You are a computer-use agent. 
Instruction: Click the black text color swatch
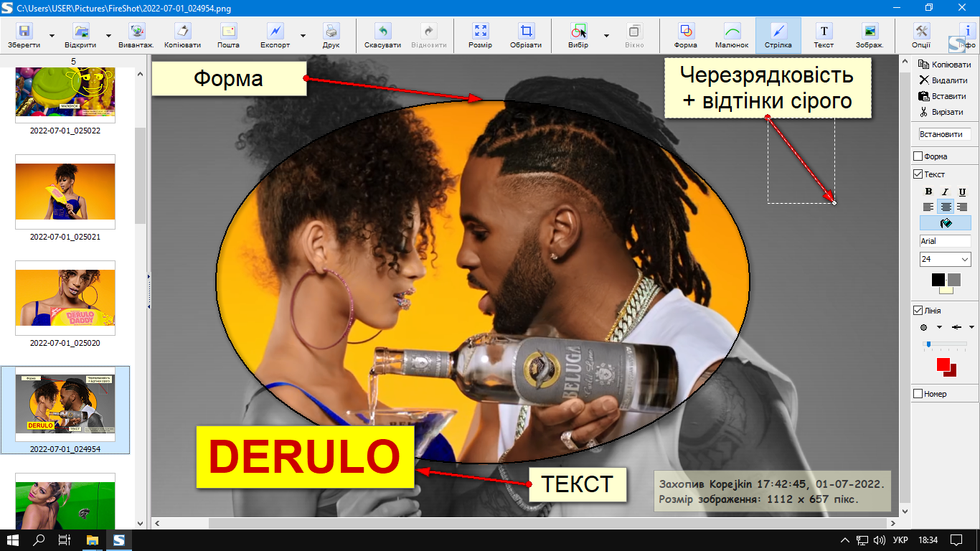point(938,280)
